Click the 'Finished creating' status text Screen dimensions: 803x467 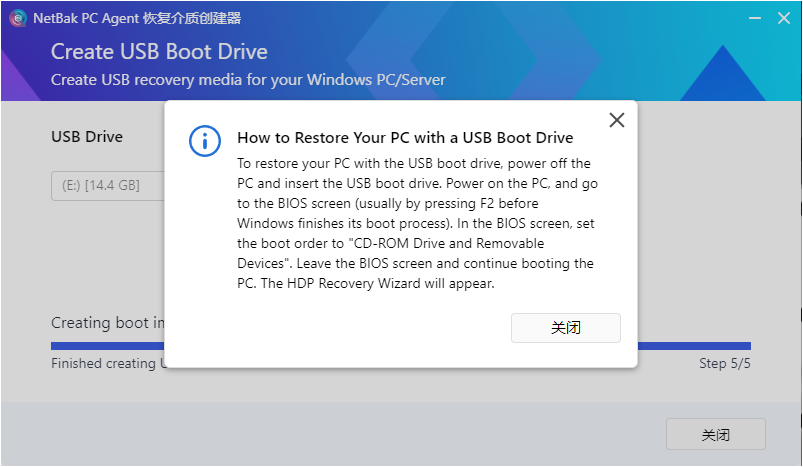[x=108, y=363]
